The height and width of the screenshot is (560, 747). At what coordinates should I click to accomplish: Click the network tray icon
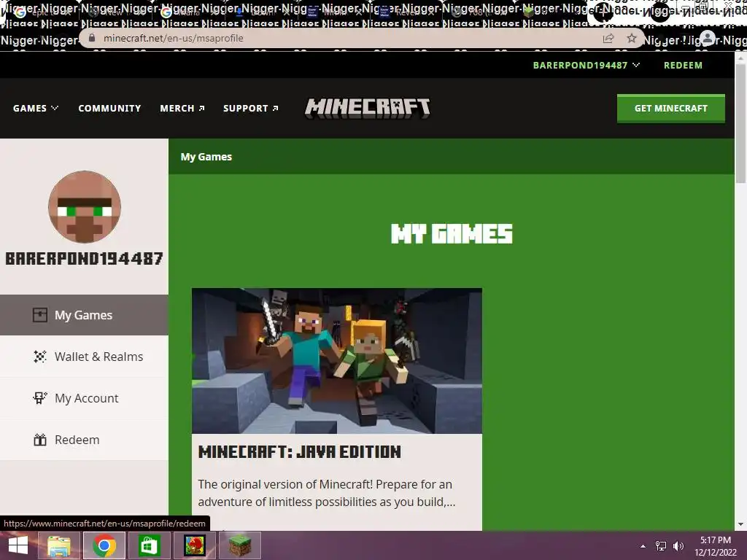661,546
